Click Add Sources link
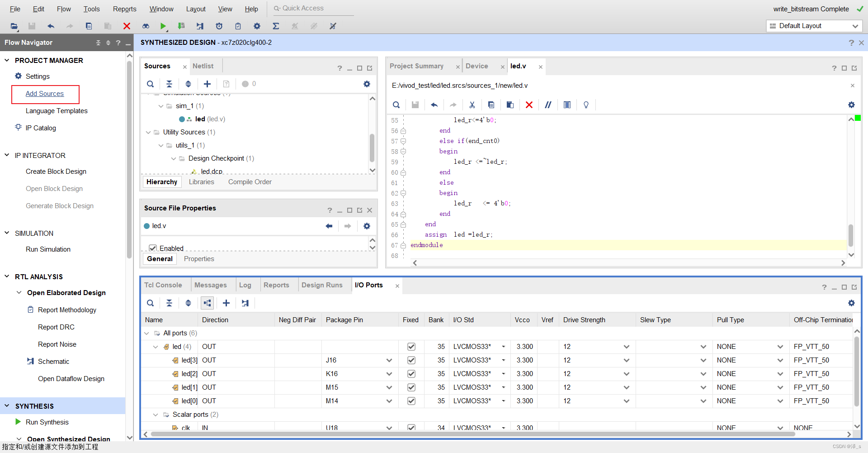This screenshot has height=453, width=868. pos(45,94)
